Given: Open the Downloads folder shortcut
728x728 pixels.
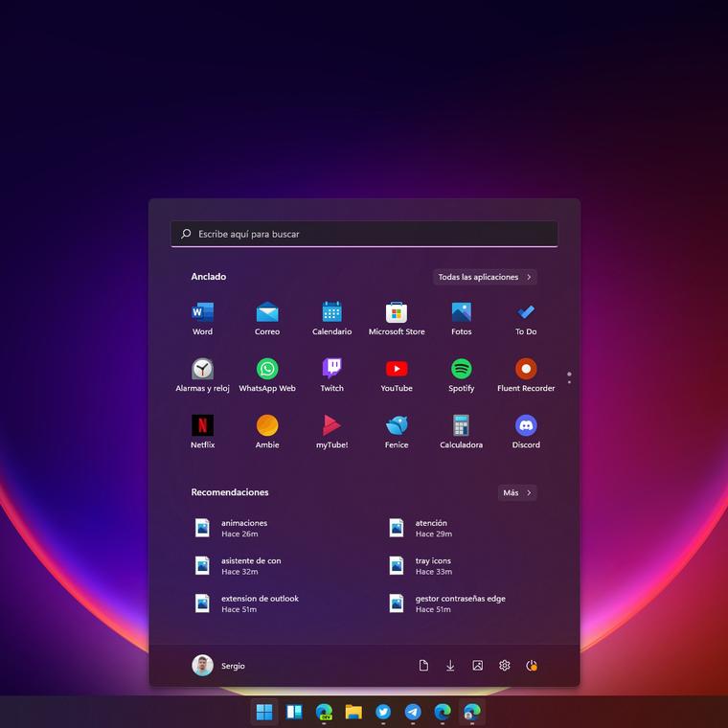Looking at the screenshot, I should pos(450,666).
